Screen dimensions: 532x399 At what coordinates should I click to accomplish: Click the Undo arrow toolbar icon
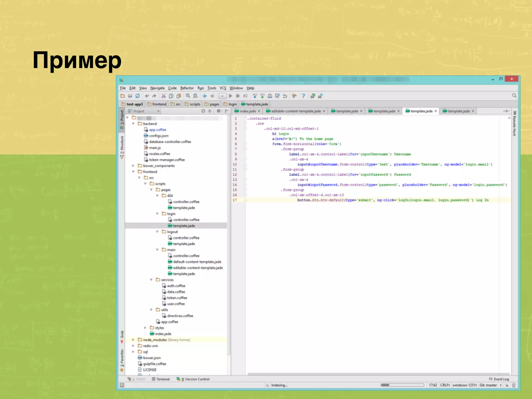point(147,96)
